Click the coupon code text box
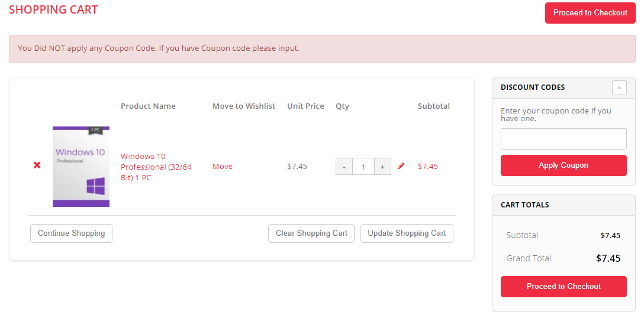The height and width of the screenshot is (315, 644). pos(563,139)
